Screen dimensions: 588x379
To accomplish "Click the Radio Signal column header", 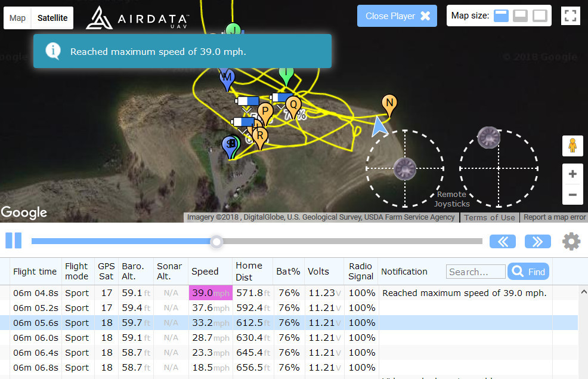I will pos(360,272).
